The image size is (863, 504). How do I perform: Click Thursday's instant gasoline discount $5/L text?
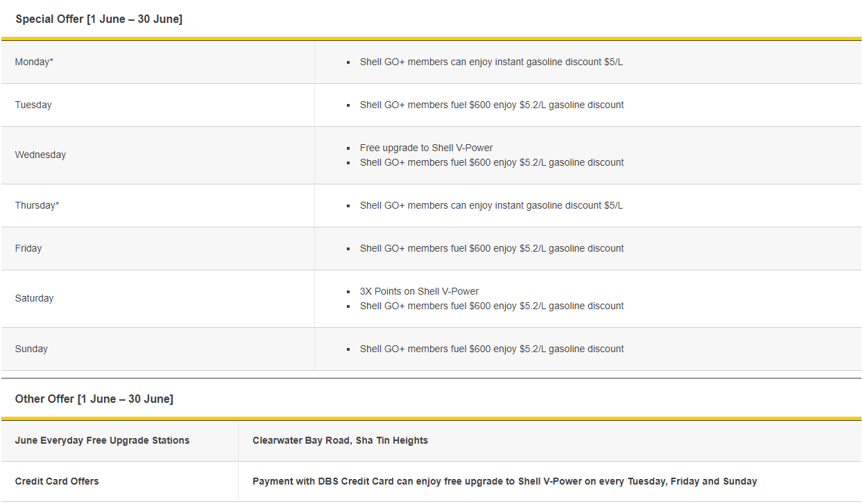[491, 206]
